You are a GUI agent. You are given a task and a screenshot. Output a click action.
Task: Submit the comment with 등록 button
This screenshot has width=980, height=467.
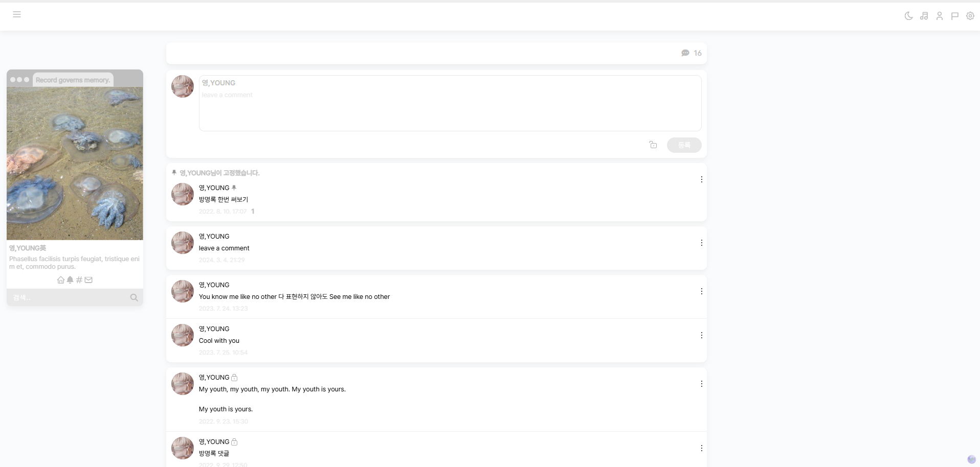(684, 145)
